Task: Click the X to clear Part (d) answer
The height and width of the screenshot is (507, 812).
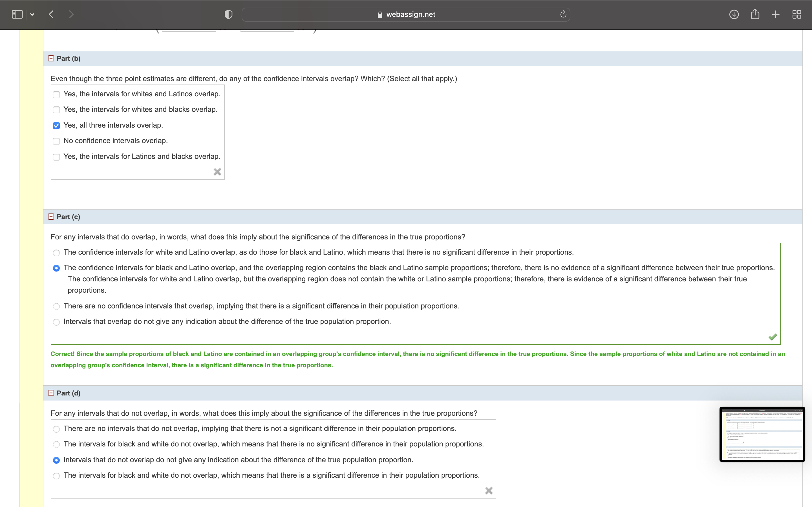Action: coord(489,490)
